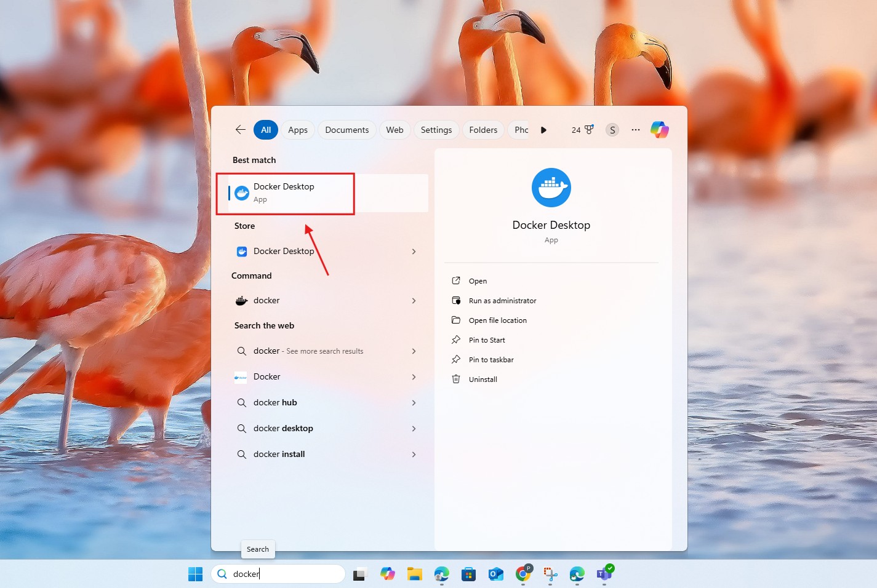Open the three-dots more options menu
The width and height of the screenshot is (877, 588).
point(636,130)
